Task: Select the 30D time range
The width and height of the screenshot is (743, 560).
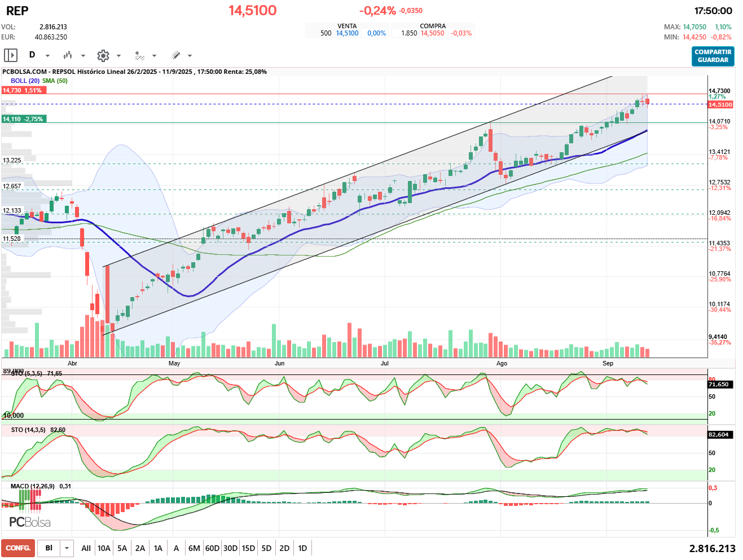Action: [x=230, y=548]
